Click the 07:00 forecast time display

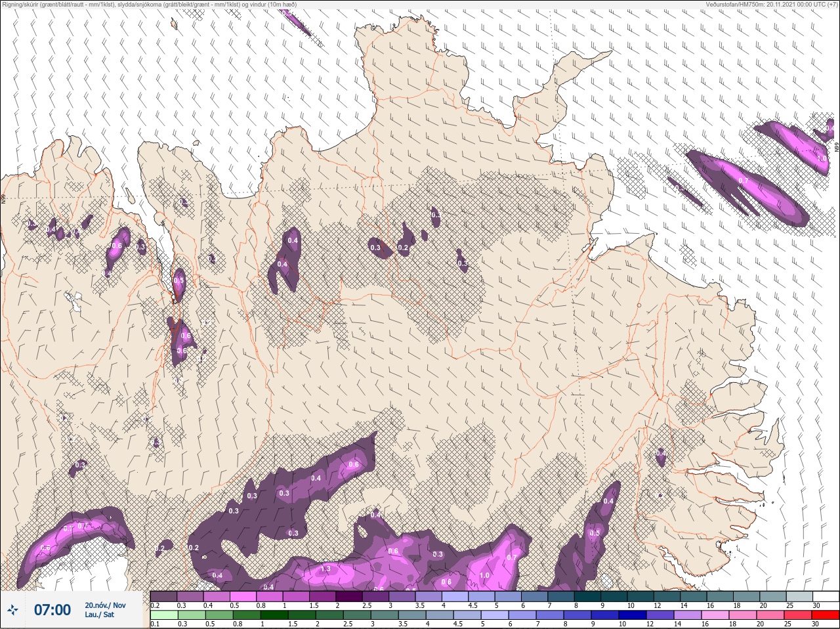point(52,610)
